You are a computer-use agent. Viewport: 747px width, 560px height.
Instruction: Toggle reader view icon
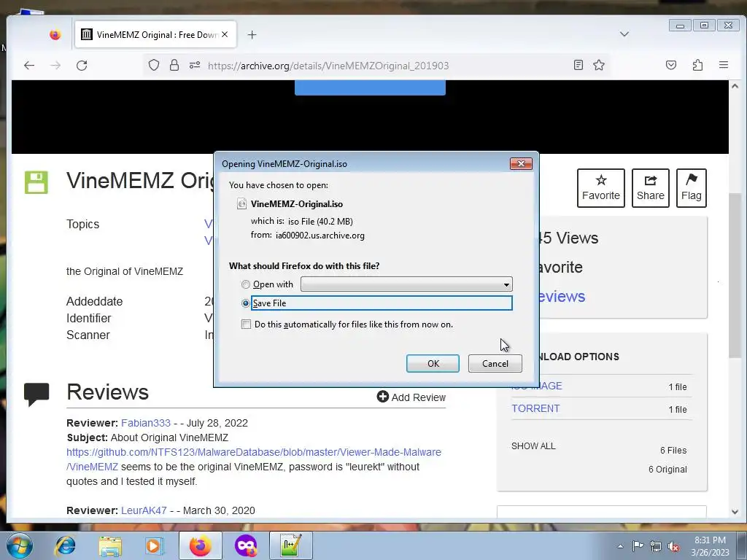578,65
